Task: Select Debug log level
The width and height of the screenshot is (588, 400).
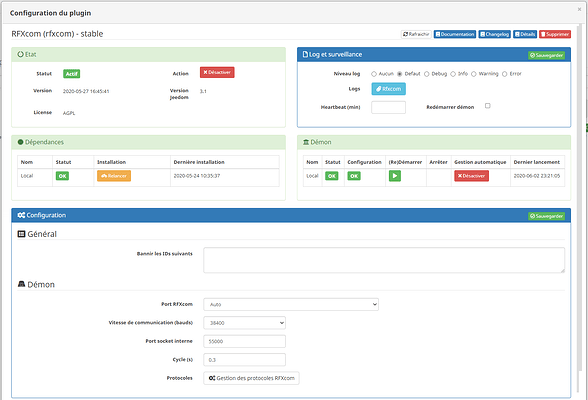Action: (427, 74)
